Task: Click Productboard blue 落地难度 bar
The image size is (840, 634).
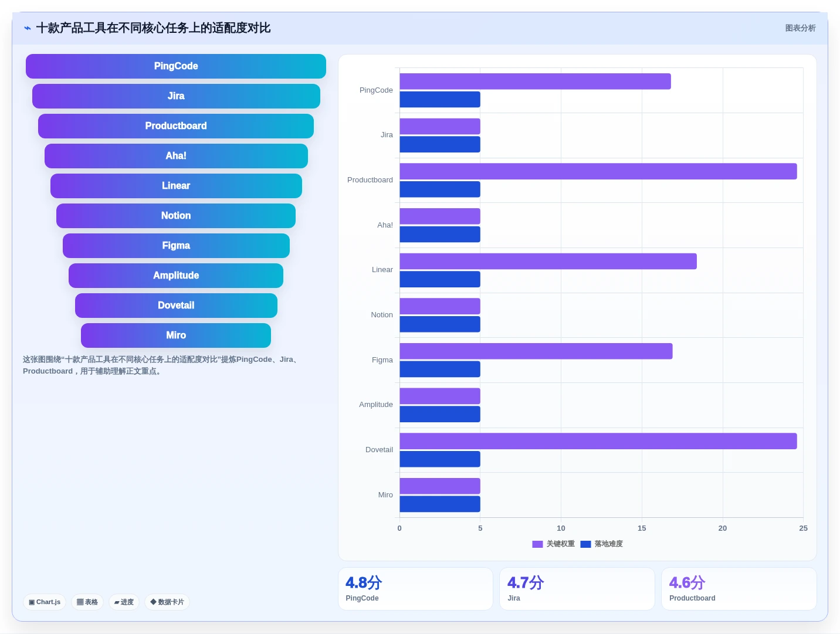Action: [440, 189]
